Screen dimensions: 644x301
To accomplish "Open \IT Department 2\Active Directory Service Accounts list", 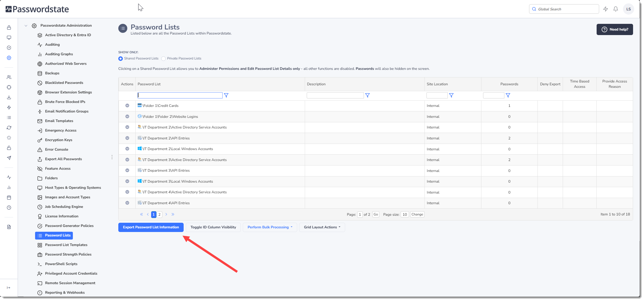I will (x=184, y=127).
